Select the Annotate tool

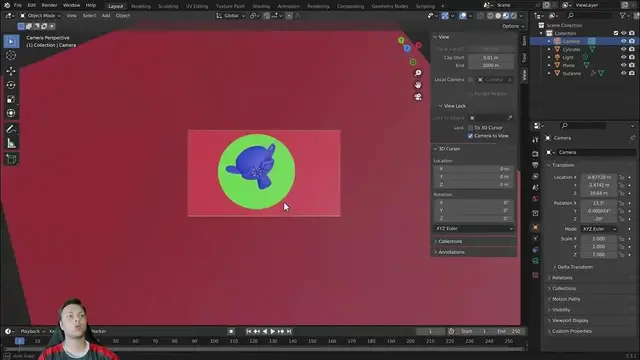coord(11,129)
